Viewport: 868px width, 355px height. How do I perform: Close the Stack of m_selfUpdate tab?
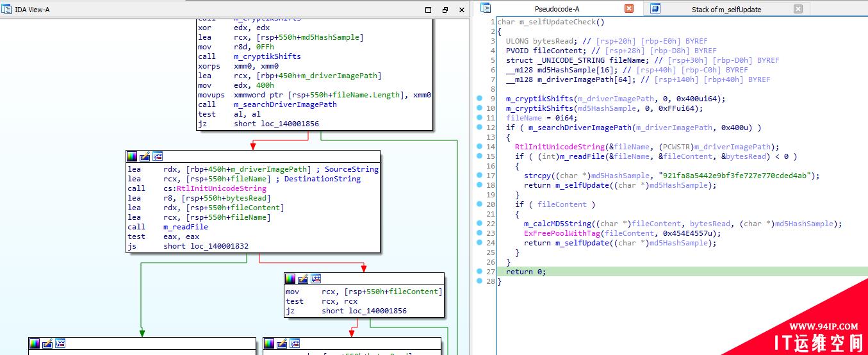point(798,9)
